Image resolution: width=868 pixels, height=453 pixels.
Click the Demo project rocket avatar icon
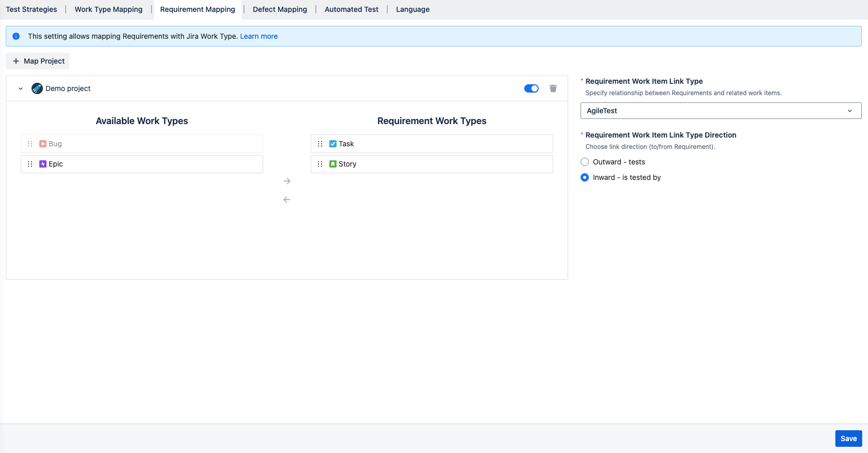[x=37, y=88]
